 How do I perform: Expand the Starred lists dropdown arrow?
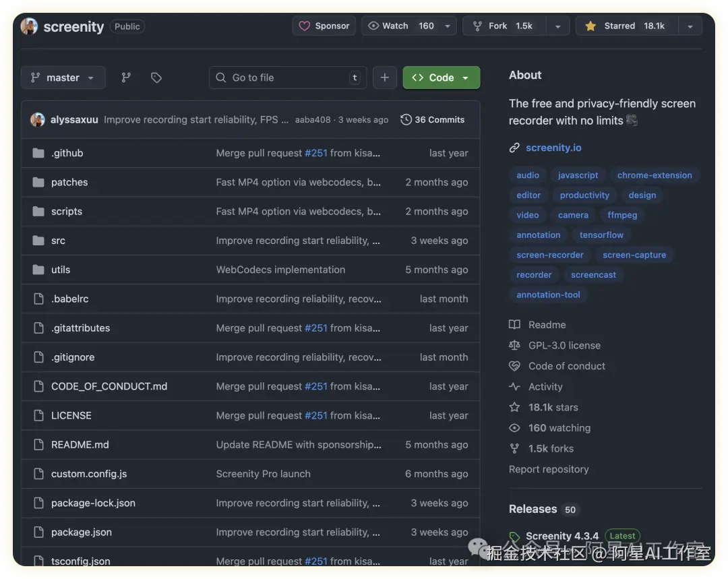point(690,26)
